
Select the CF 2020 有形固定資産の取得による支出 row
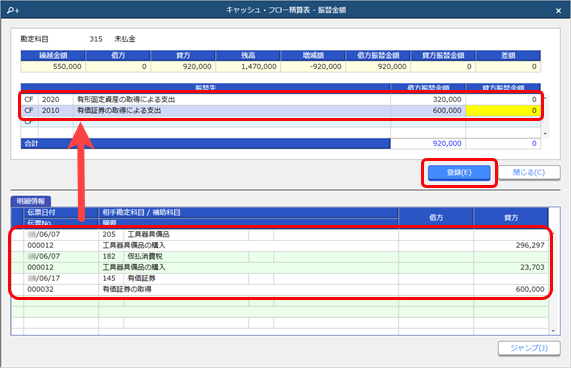pos(280,99)
